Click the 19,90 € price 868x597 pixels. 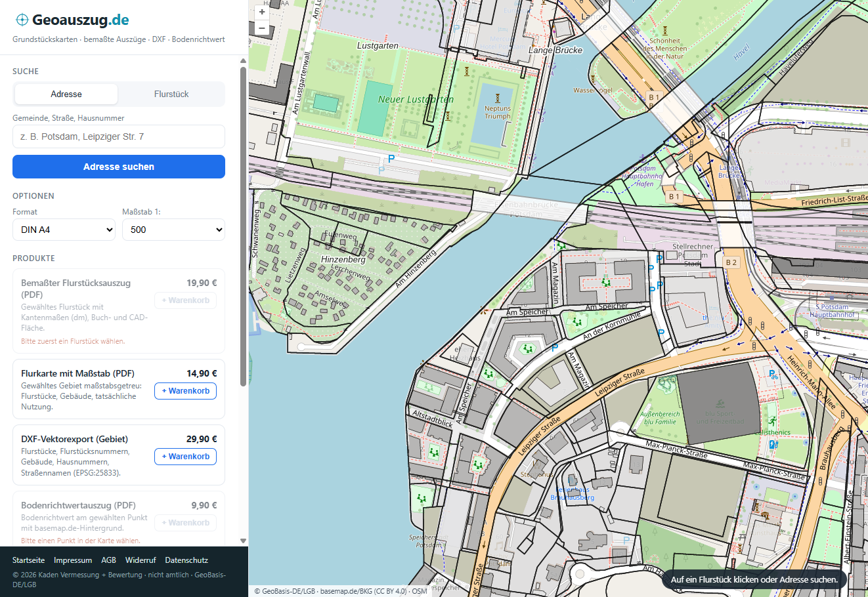(202, 283)
